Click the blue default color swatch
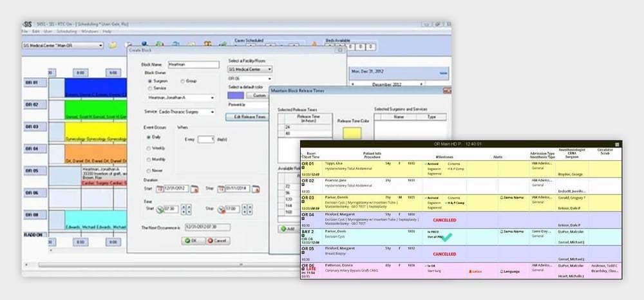 [x=236, y=95]
